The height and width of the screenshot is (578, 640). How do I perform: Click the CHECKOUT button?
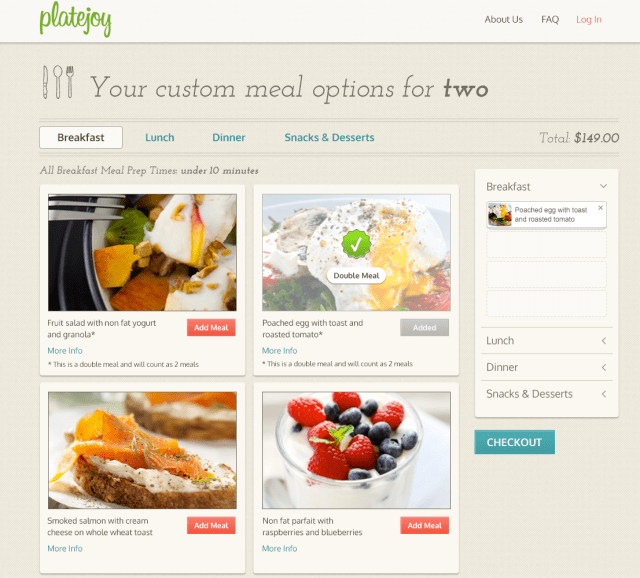click(514, 442)
